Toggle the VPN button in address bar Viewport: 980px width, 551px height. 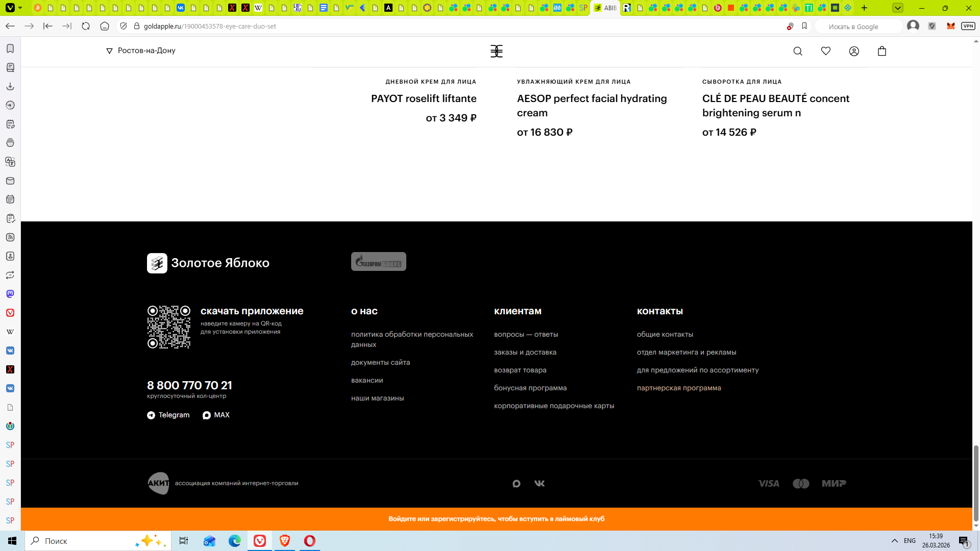click(968, 26)
